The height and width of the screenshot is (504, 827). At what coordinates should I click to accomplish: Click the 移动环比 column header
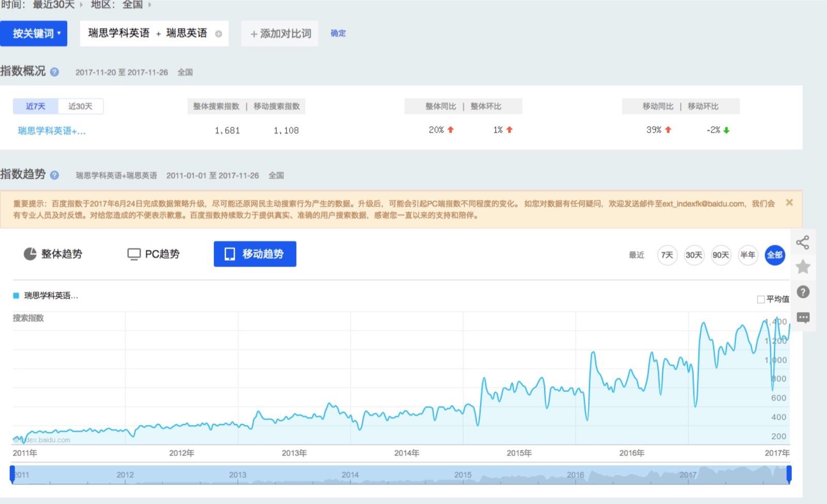703,106
